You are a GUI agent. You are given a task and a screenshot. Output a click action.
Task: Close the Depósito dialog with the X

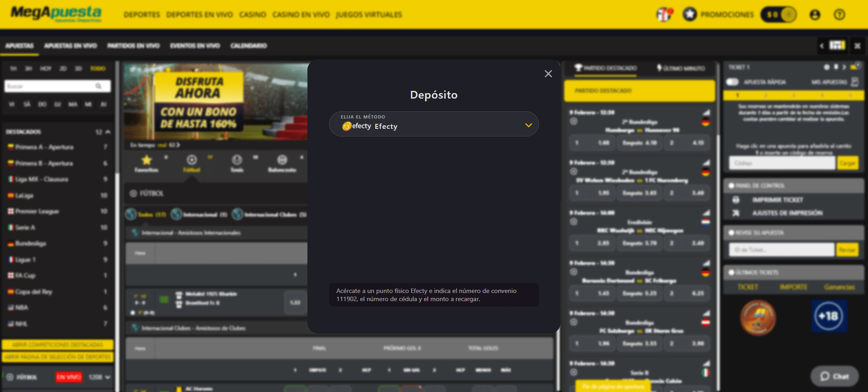click(x=548, y=74)
